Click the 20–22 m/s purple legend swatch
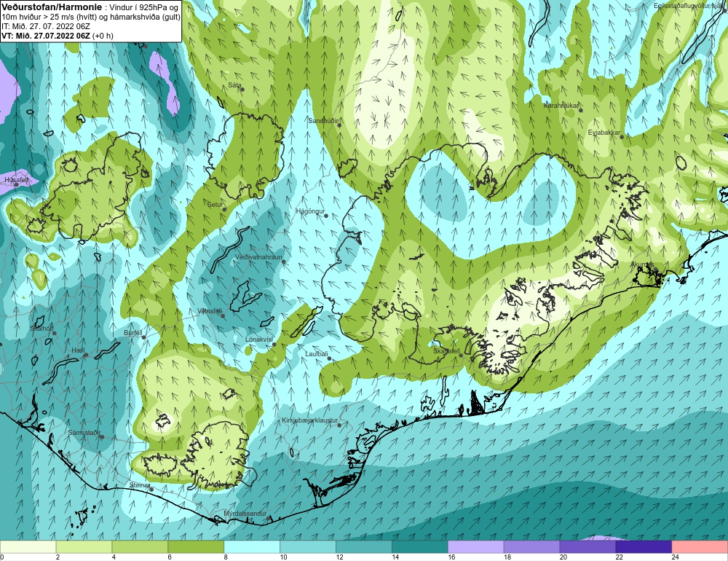Screen dimensions: 728x561 pyautogui.click(x=587, y=546)
